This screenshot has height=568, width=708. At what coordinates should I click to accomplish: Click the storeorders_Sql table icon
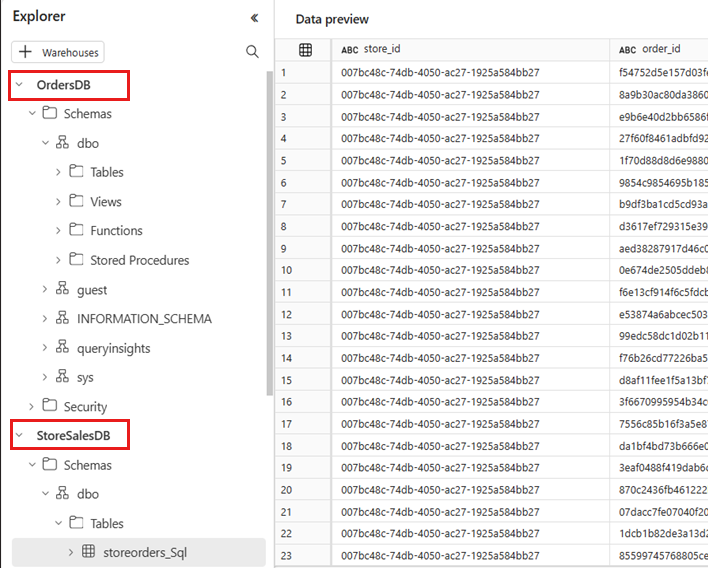click(89, 552)
